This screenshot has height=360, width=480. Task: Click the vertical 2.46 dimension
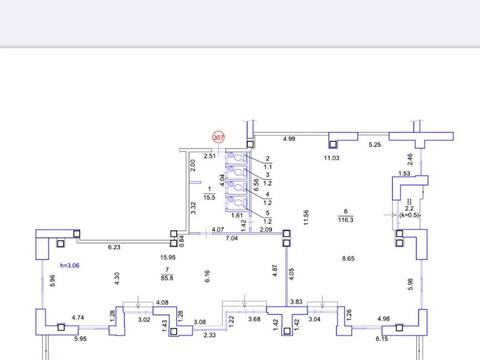pos(410,159)
